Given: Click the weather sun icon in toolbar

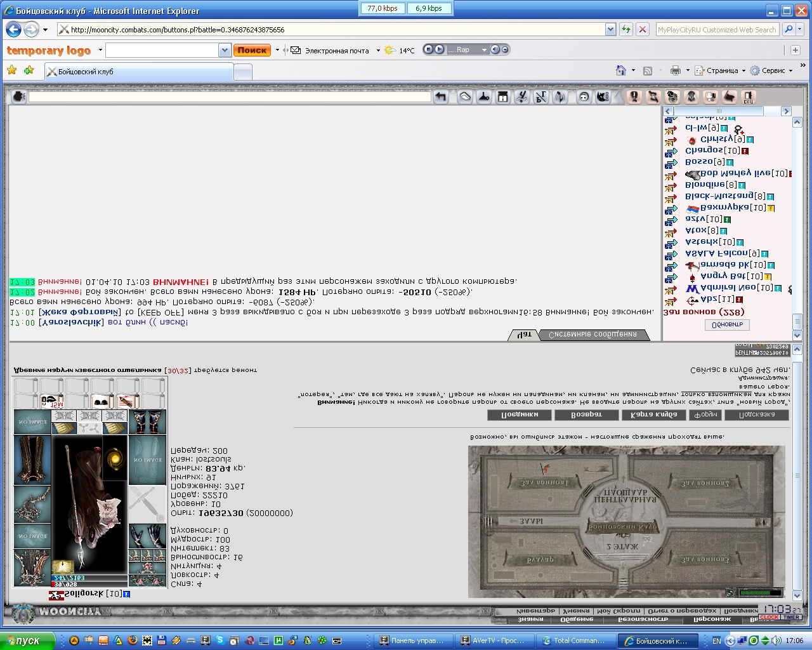Looking at the screenshot, I should (389, 50).
